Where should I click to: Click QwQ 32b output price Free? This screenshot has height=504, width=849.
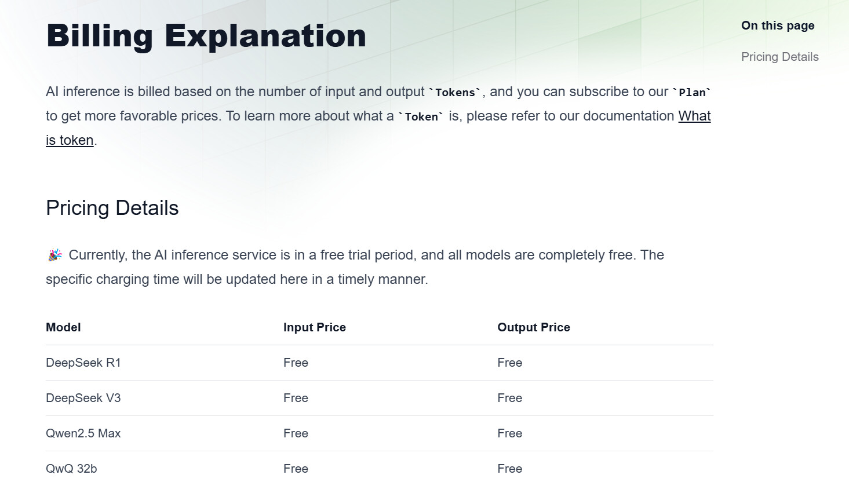point(510,469)
